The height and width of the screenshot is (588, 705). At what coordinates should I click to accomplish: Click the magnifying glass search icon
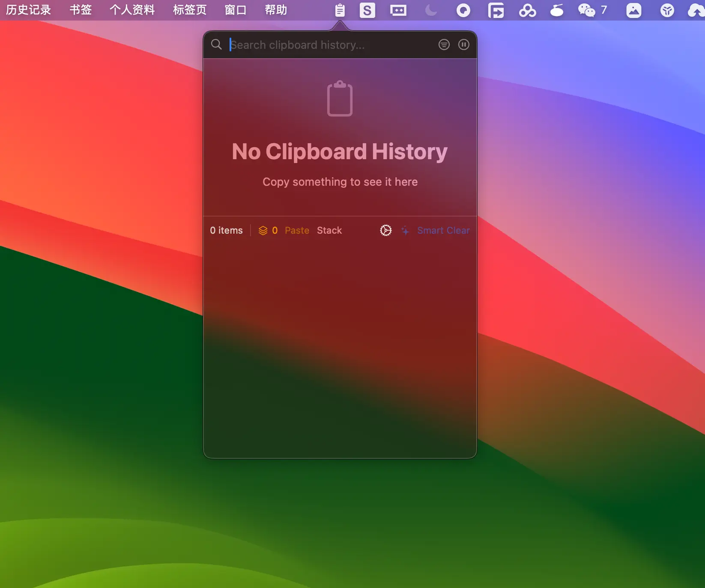216,45
